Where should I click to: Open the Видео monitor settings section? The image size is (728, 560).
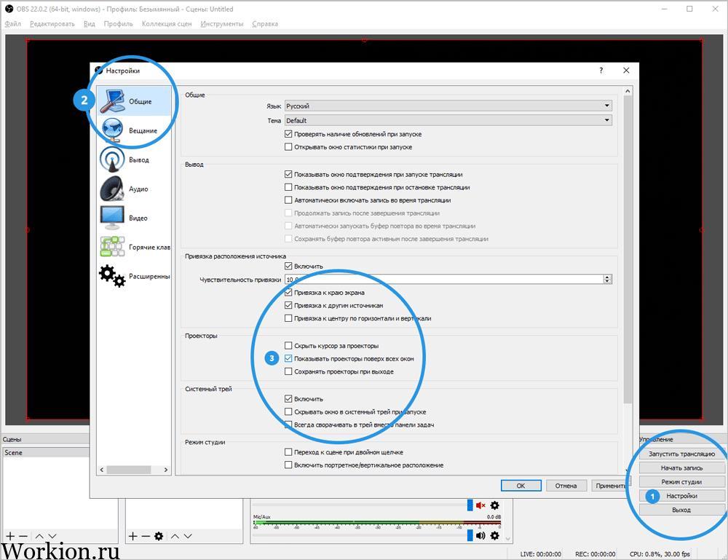point(134,218)
